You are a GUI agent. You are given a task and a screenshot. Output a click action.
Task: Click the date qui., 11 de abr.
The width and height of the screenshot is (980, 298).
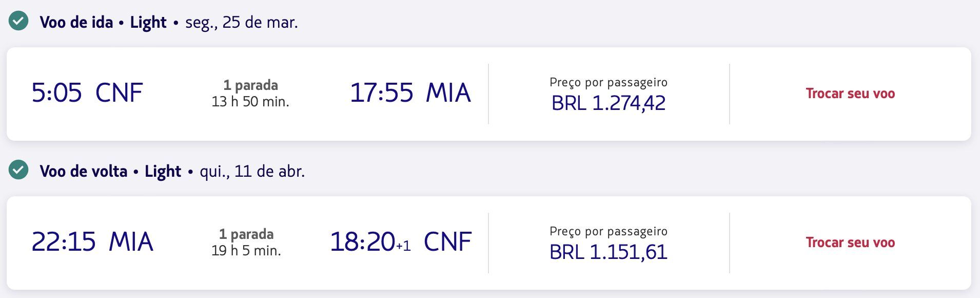coord(252,171)
